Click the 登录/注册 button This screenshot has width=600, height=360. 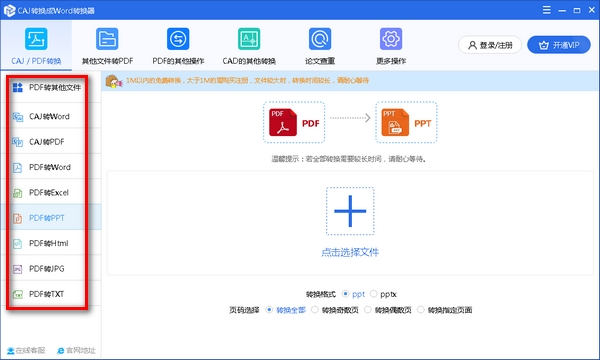[490, 45]
